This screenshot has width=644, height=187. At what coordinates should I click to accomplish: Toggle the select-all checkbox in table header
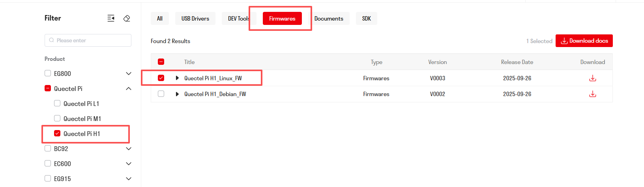(161, 62)
